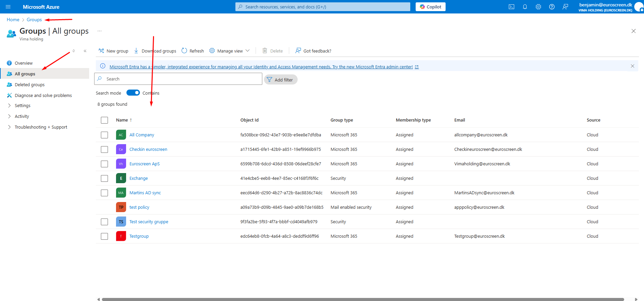Sort by the Name column header

click(124, 120)
